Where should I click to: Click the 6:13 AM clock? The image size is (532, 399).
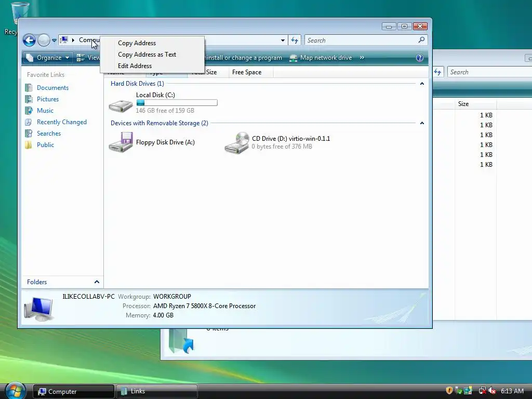512,391
